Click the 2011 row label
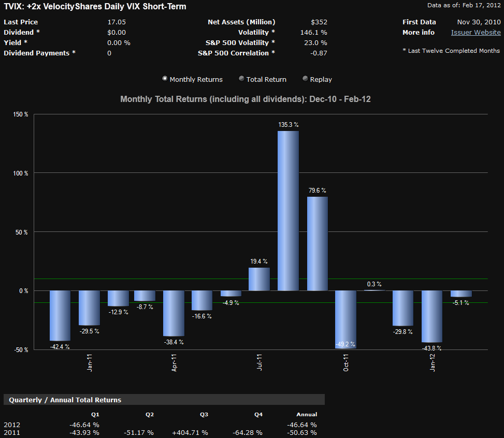 12,432
